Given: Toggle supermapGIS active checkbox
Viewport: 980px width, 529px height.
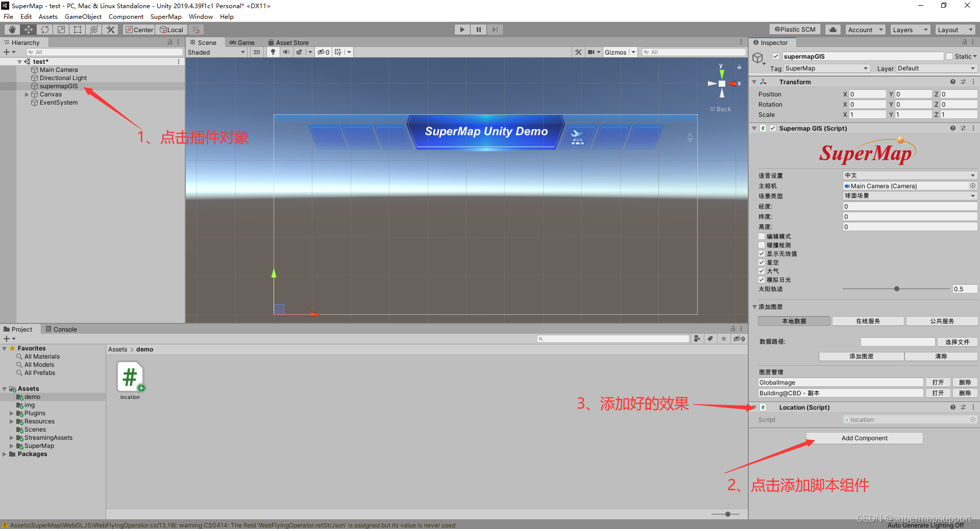Looking at the screenshot, I should coord(776,56).
